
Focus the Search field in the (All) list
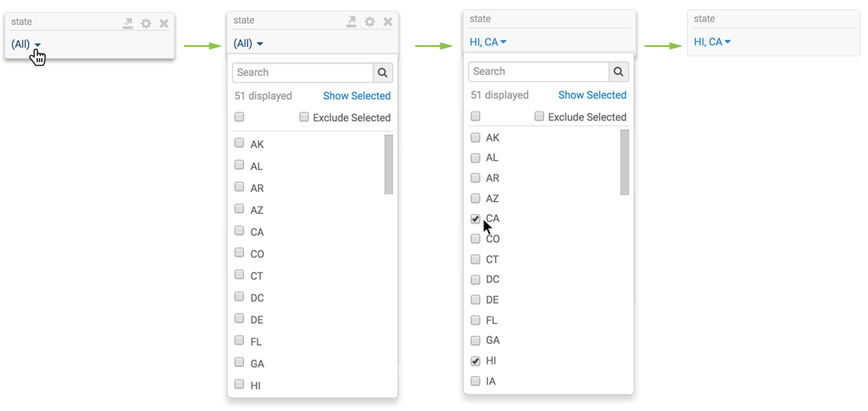[x=303, y=73]
